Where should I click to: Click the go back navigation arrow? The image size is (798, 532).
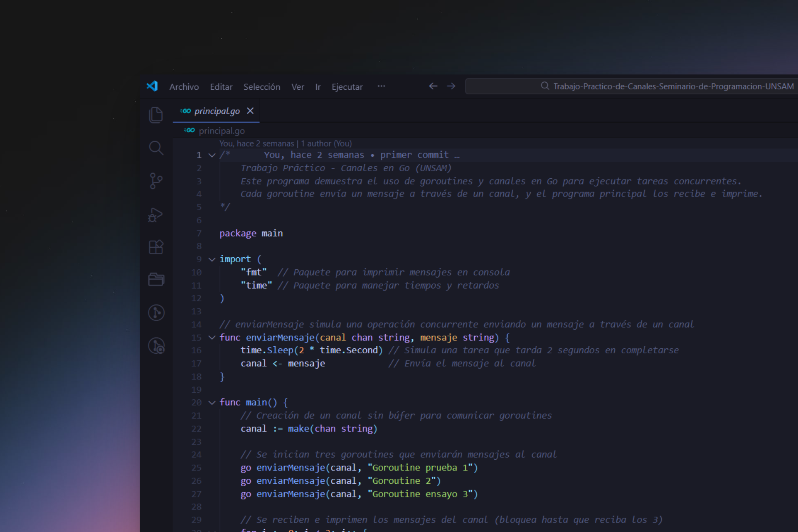(x=433, y=86)
